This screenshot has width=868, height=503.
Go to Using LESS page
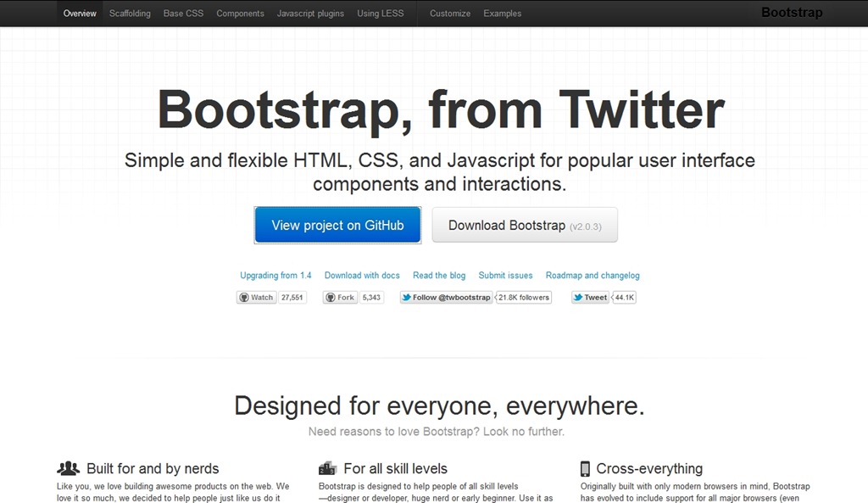pos(381,14)
